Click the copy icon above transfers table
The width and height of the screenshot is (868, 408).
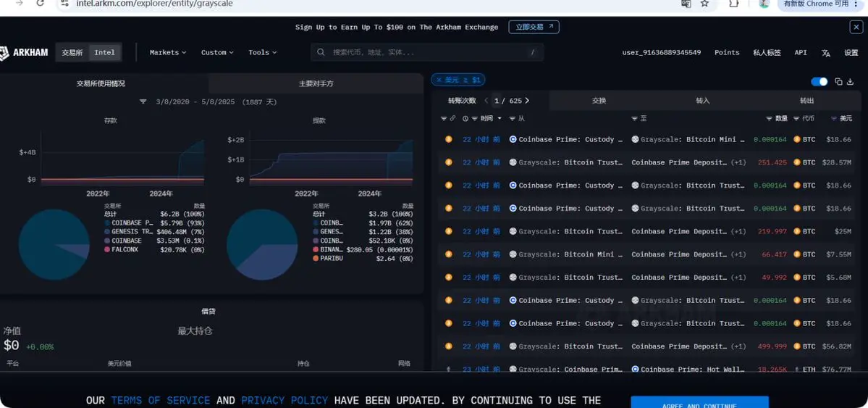(x=838, y=81)
